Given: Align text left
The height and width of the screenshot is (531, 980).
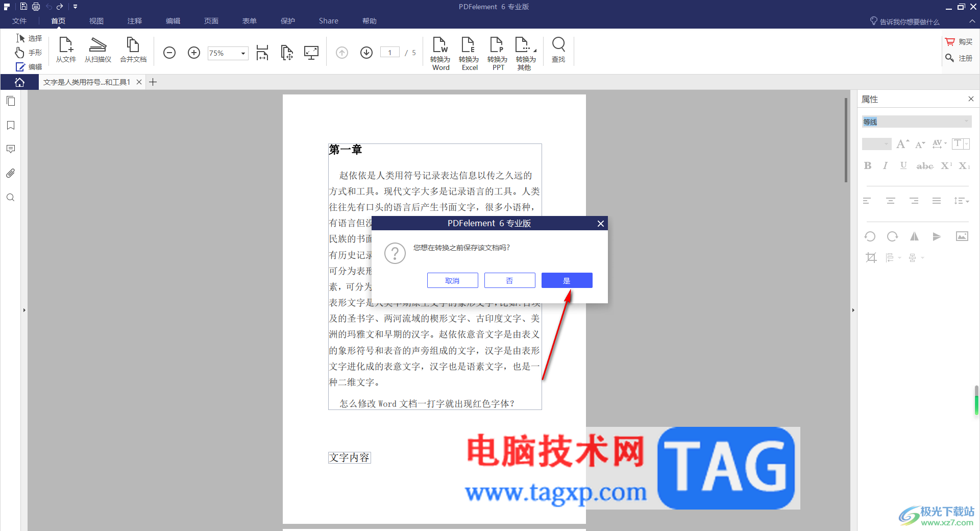Looking at the screenshot, I should coord(867,201).
